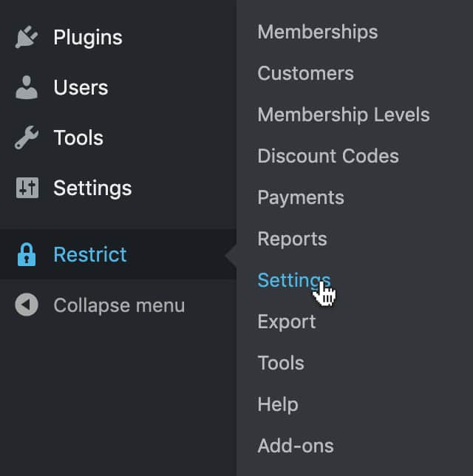Screen dimensions: 473x476
Task: Select Tools in the main sidebar
Action: [78, 137]
